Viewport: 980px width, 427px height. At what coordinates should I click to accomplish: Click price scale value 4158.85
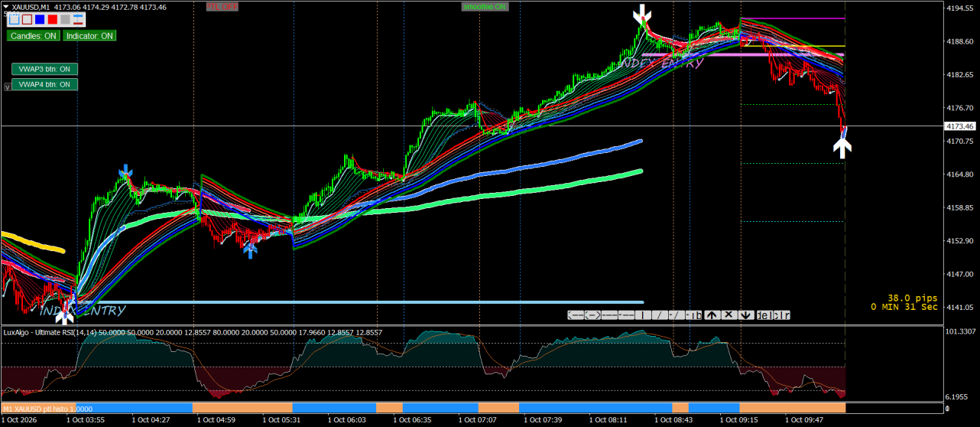coord(959,207)
